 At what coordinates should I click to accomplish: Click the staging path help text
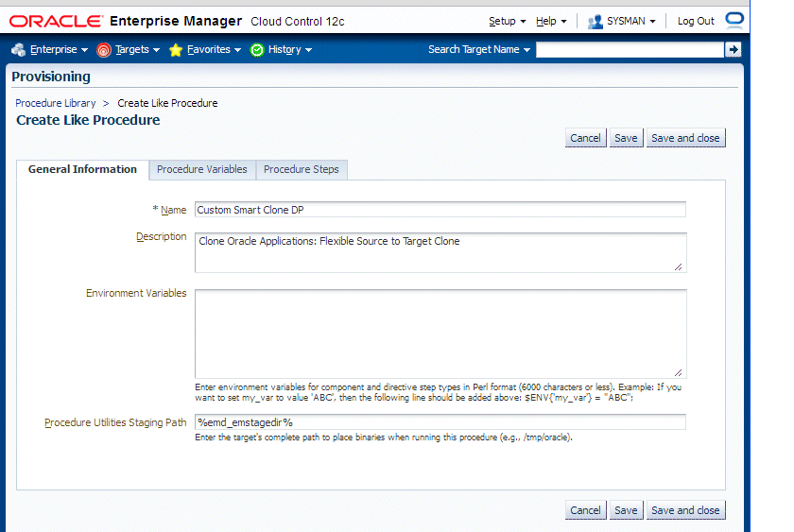coord(384,438)
